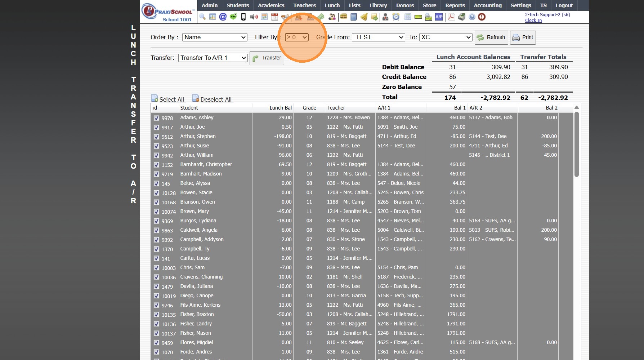Screen dimensions: 644x360
Task: Open the Admin menu
Action: [x=210, y=5]
